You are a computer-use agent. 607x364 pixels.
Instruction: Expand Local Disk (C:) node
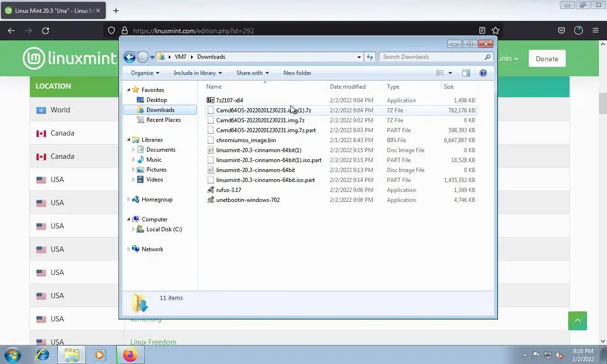[133, 229]
